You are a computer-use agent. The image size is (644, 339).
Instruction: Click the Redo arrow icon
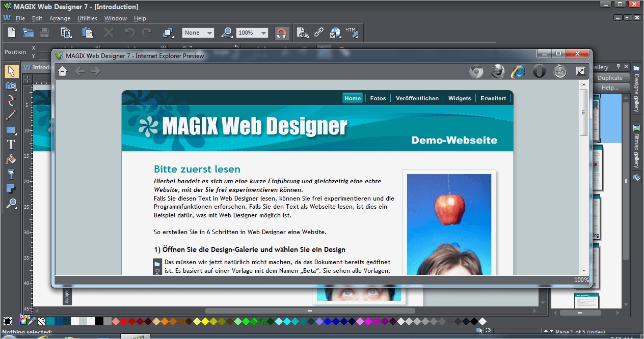pyautogui.click(x=147, y=33)
